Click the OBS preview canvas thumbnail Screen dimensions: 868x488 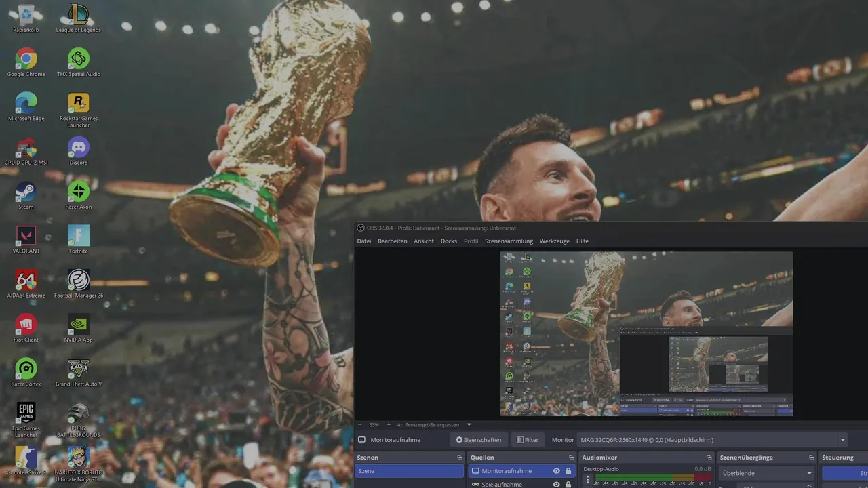[x=646, y=334]
